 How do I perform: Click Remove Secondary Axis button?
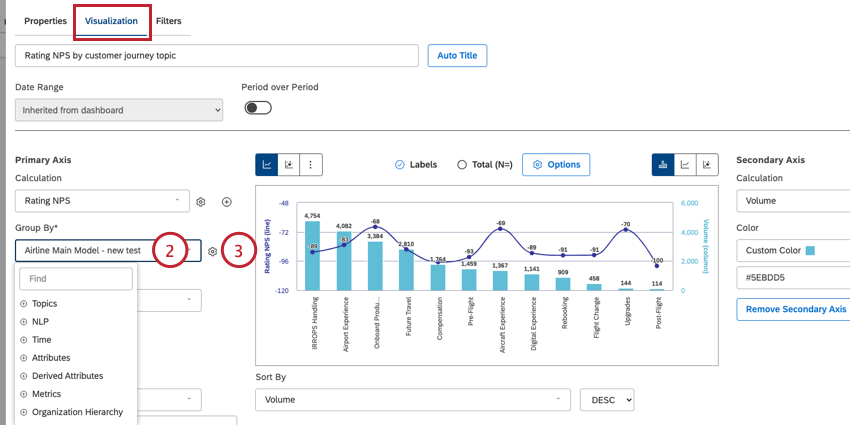click(x=792, y=310)
